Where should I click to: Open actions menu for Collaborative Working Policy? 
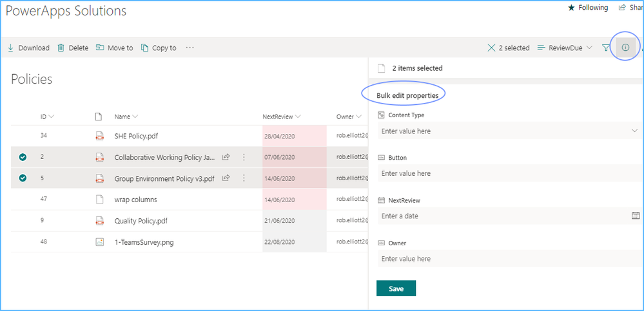click(244, 156)
